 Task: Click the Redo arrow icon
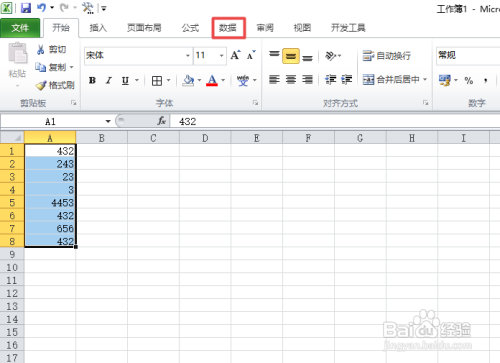(64, 7)
